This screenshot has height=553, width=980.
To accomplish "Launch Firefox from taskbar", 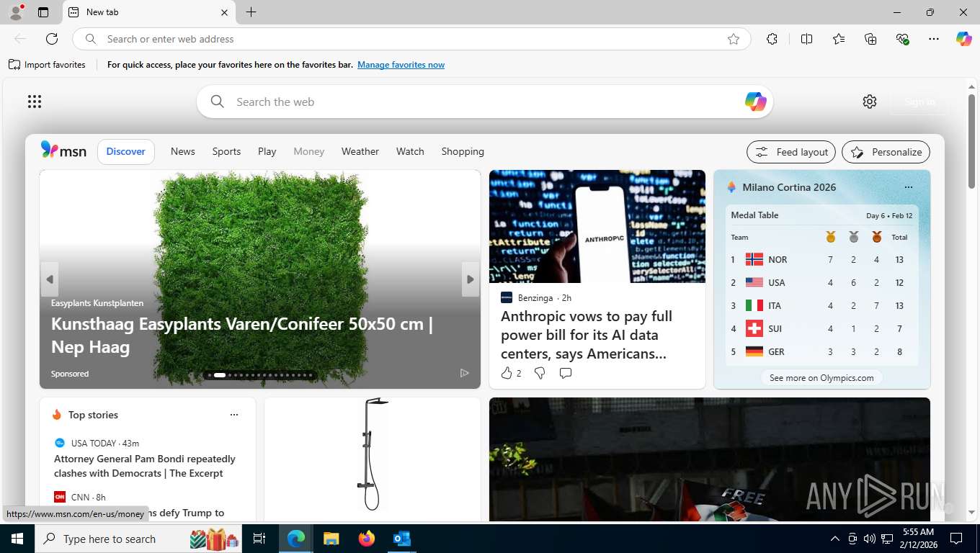I will coord(367,539).
